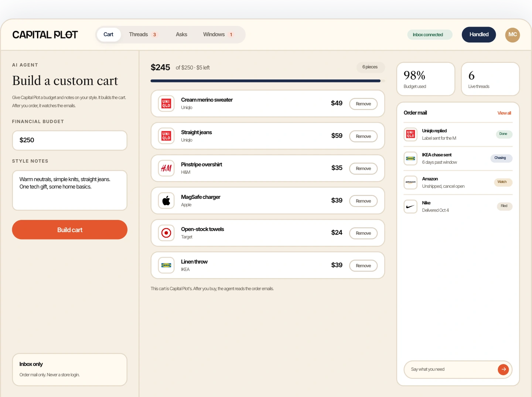This screenshot has height=397, width=532.
Task: Go to the Capital Plot logo home
Action: pos(45,35)
